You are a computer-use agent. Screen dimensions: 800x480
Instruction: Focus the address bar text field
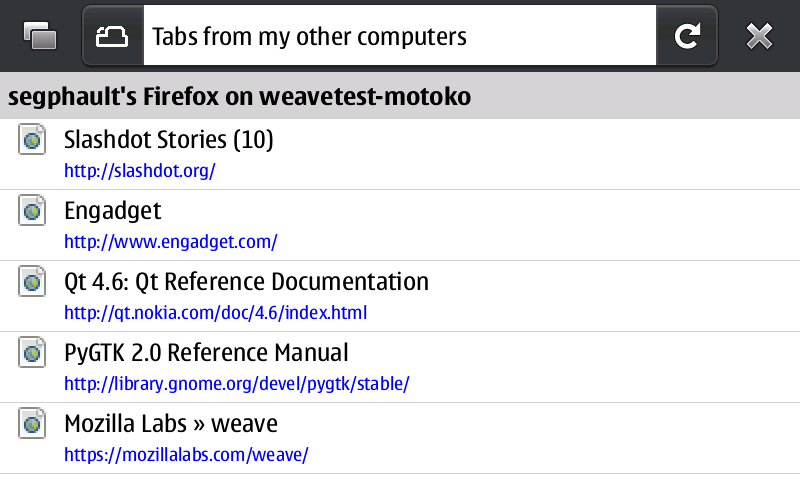[399, 36]
